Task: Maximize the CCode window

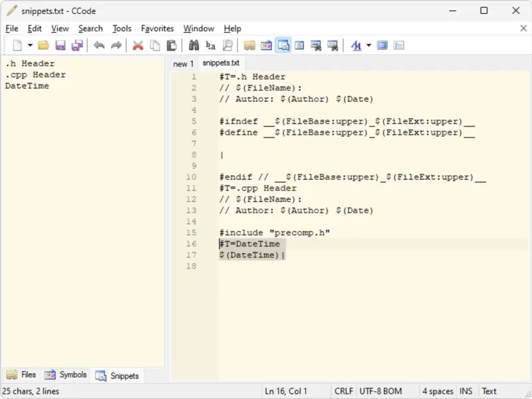Action: click(484, 11)
